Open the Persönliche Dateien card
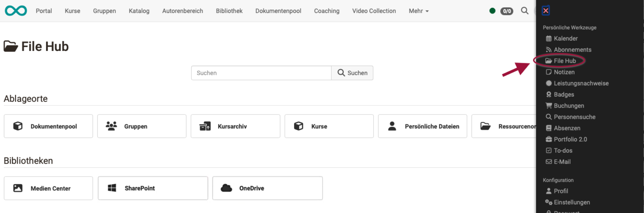 click(x=423, y=126)
